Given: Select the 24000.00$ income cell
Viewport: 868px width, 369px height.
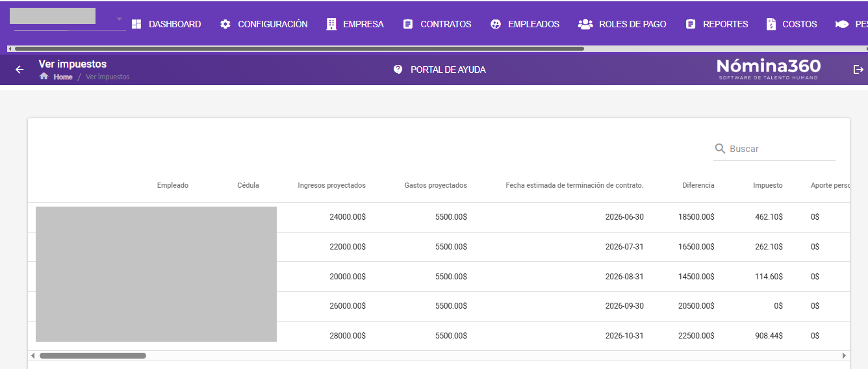Looking at the screenshot, I should (348, 217).
